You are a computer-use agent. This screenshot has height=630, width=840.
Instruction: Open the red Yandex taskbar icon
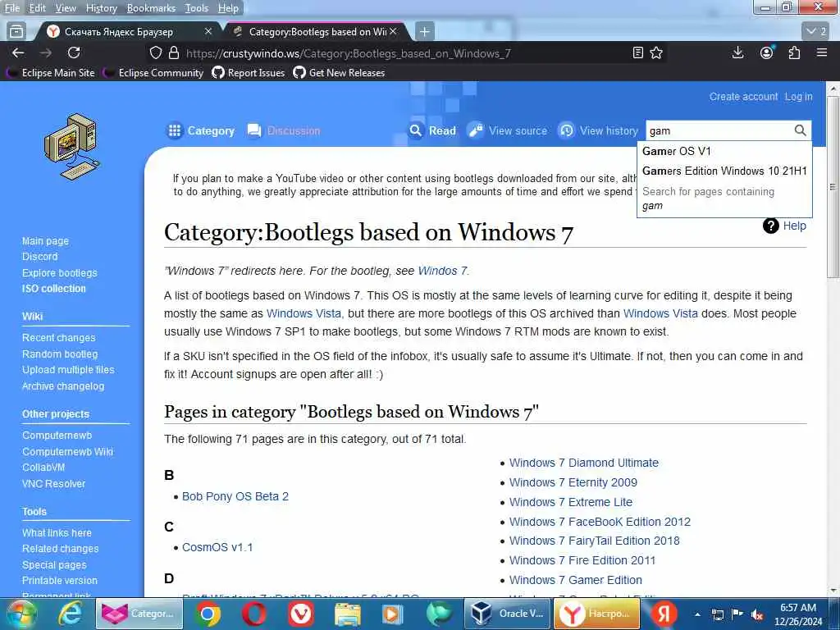[x=664, y=614]
